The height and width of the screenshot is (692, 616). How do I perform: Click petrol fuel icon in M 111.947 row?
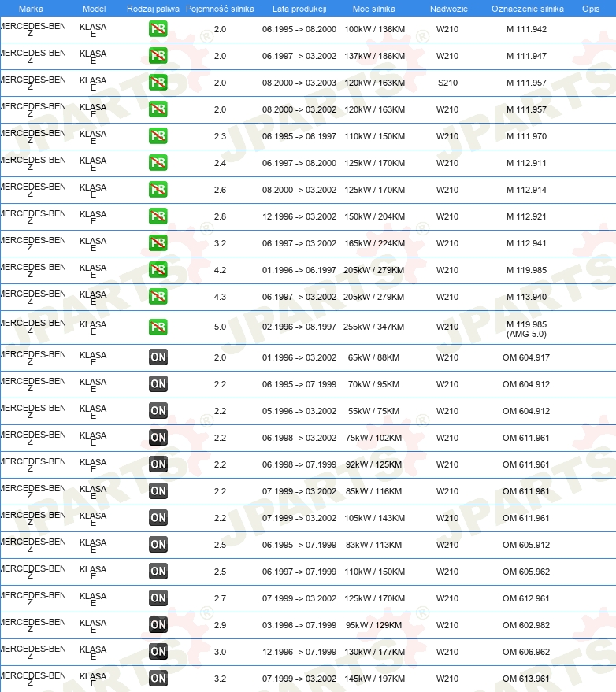click(158, 56)
